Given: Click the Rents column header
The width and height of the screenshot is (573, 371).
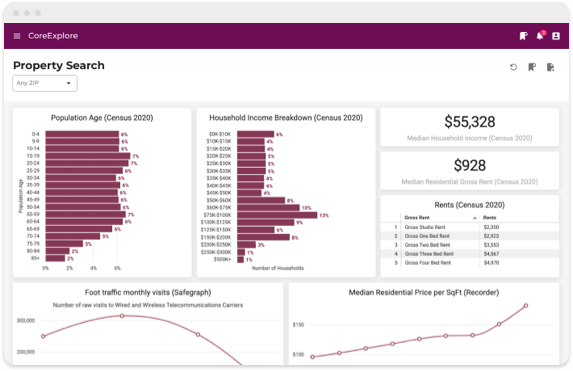Looking at the screenshot, I should click(489, 217).
